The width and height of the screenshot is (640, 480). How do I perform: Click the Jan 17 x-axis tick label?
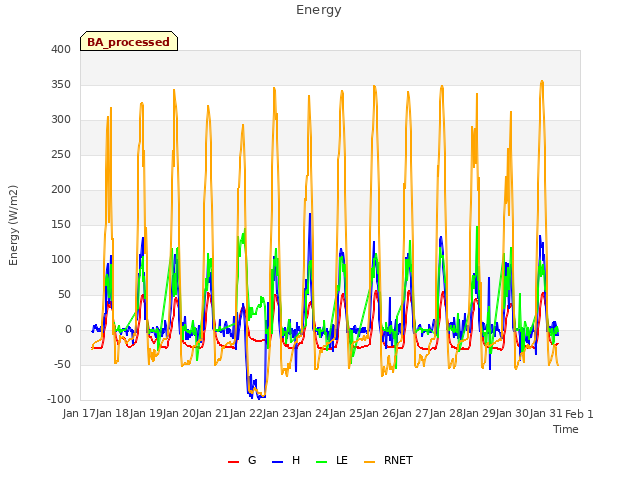(x=79, y=414)
